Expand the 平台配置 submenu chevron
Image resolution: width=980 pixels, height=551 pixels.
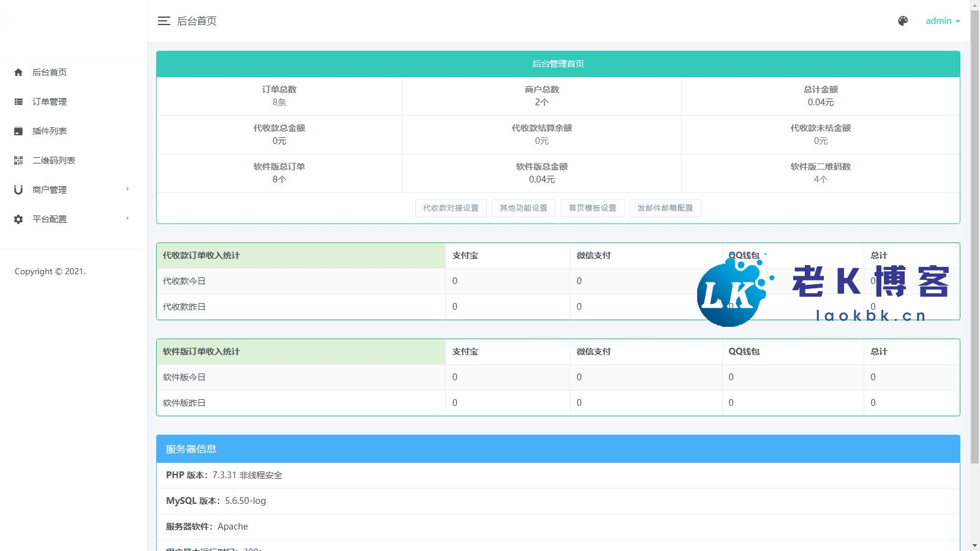coord(127,219)
